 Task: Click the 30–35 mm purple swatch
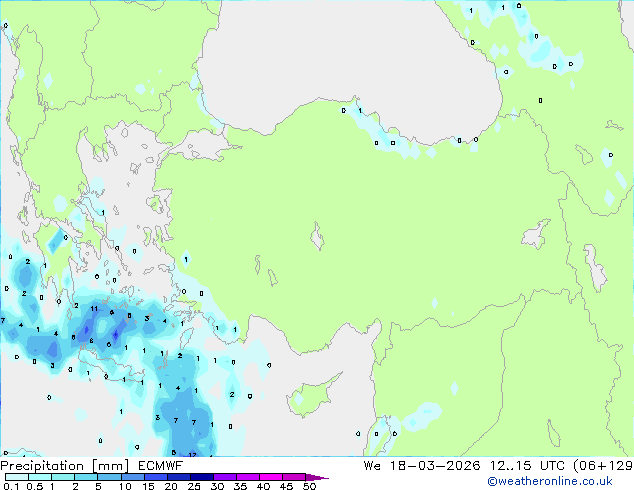pyautogui.click(x=224, y=477)
